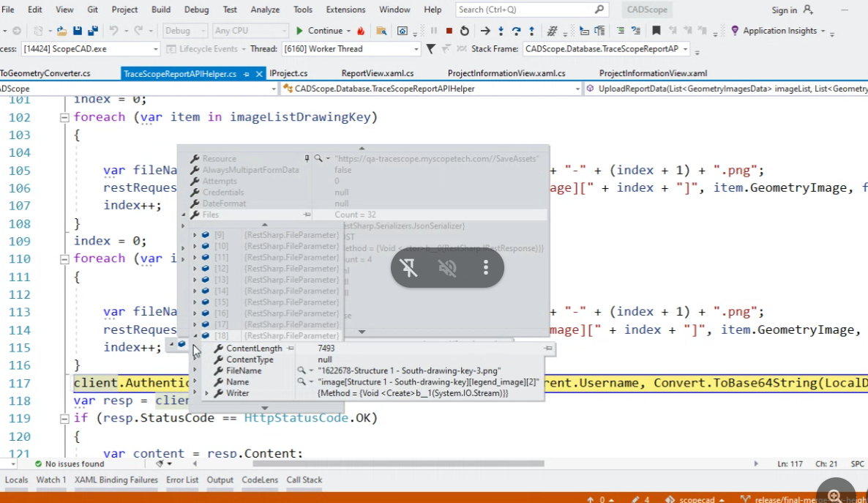
Task: Switch to the ReportView.xaml.cs tab
Action: pyautogui.click(x=378, y=73)
